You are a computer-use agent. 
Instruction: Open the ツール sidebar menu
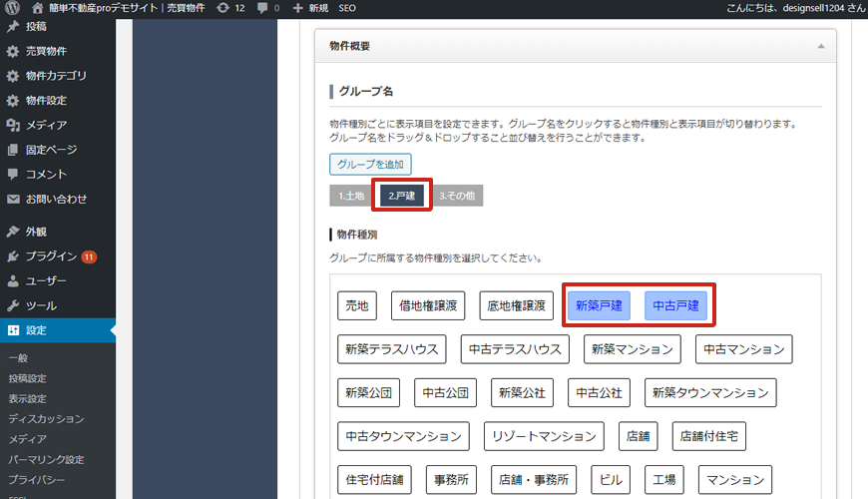click(x=41, y=305)
